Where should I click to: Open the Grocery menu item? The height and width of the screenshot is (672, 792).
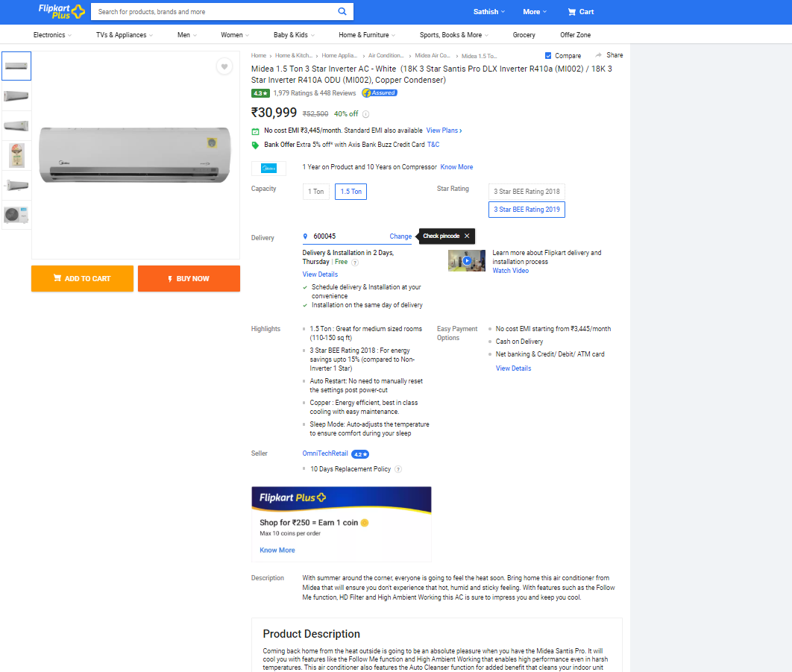pos(524,35)
